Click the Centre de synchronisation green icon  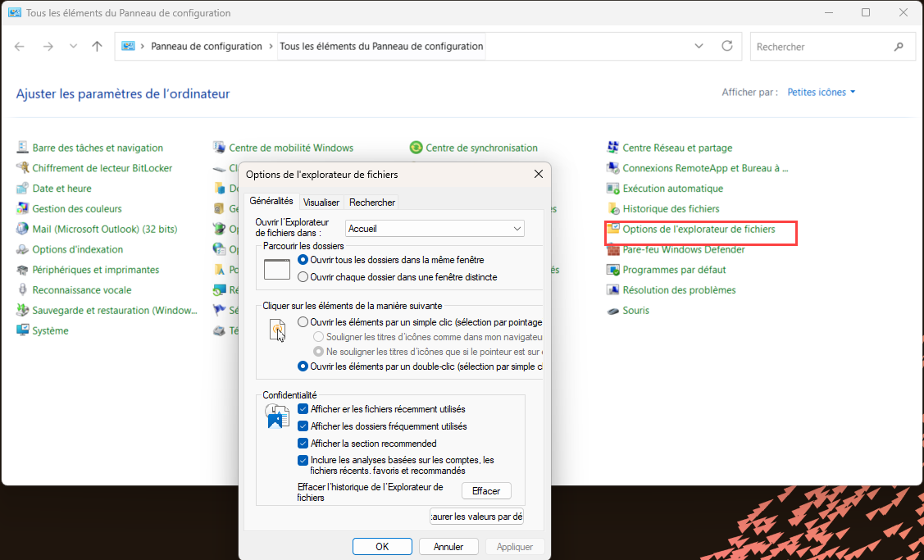(x=416, y=148)
